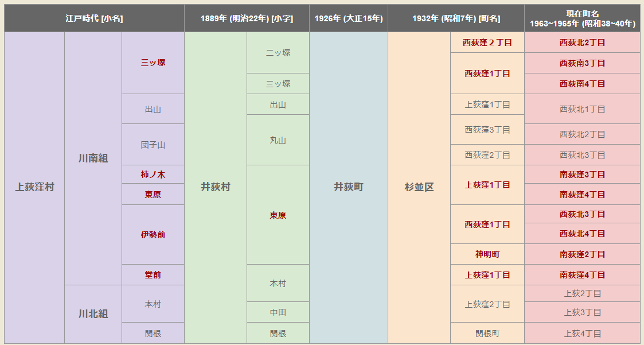Screen dimensions: 644x345
Task: Select the 西荻北4丁目 cell
Action: (x=583, y=234)
